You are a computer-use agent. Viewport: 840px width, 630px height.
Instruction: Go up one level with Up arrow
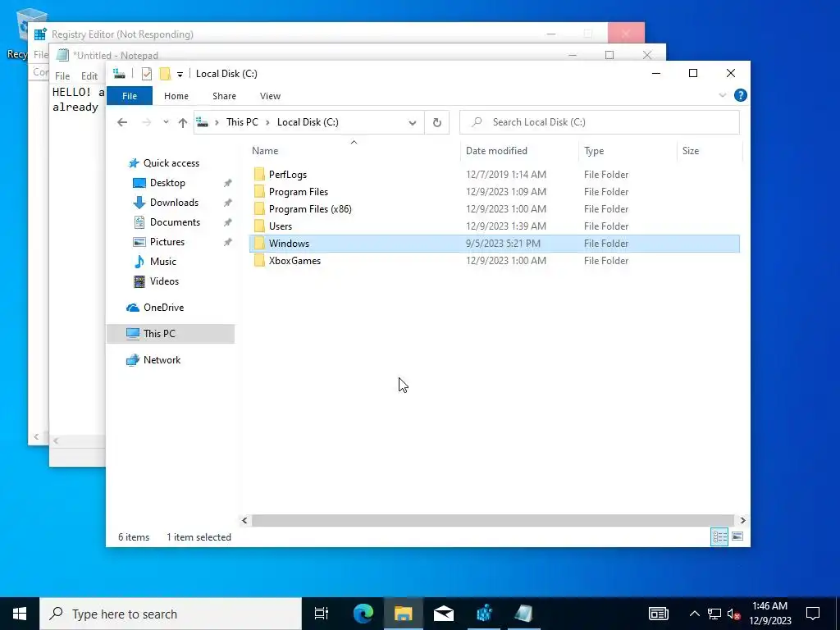(183, 123)
